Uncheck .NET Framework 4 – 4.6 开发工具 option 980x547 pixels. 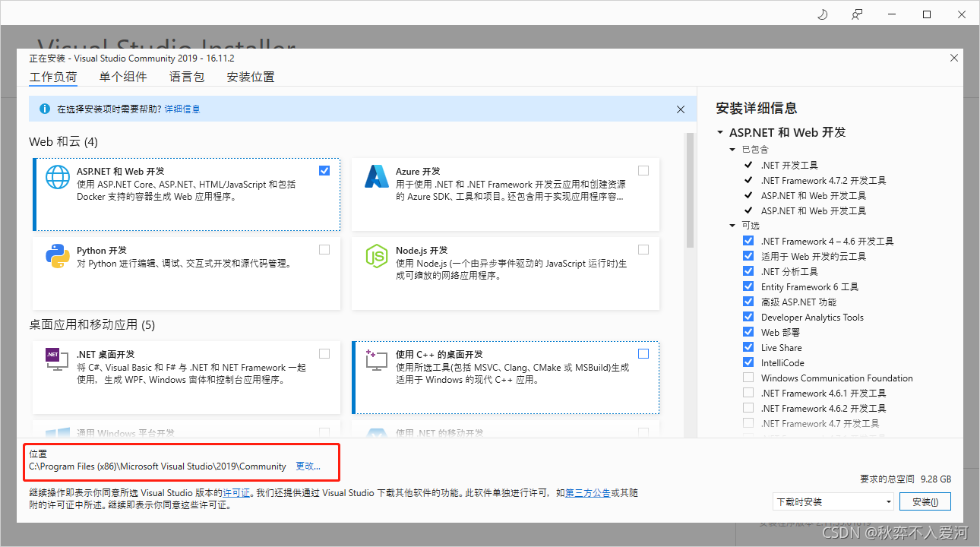point(748,241)
